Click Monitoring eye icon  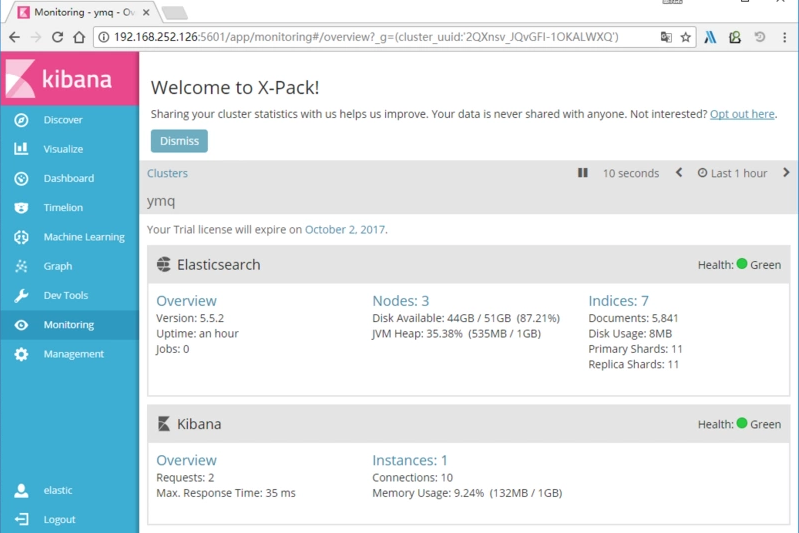21,325
